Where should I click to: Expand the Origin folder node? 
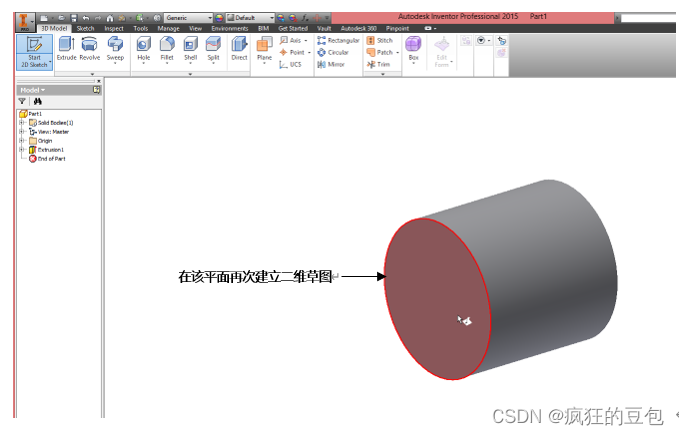[x=21, y=141]
